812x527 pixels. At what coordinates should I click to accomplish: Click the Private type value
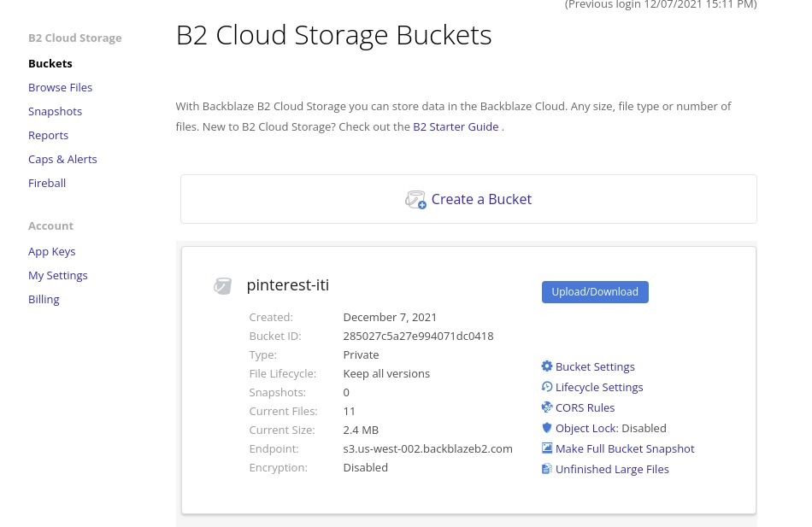(x=361, y=355)
